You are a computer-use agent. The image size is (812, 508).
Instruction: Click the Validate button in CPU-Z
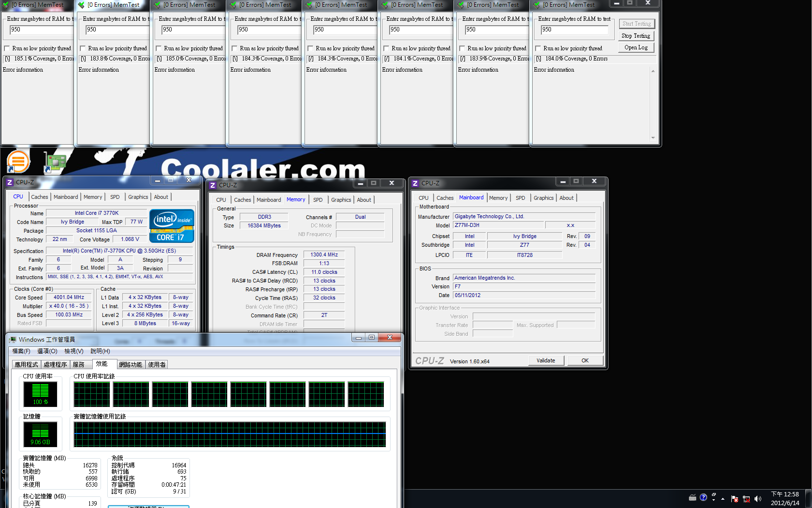[x=546, y=360]
